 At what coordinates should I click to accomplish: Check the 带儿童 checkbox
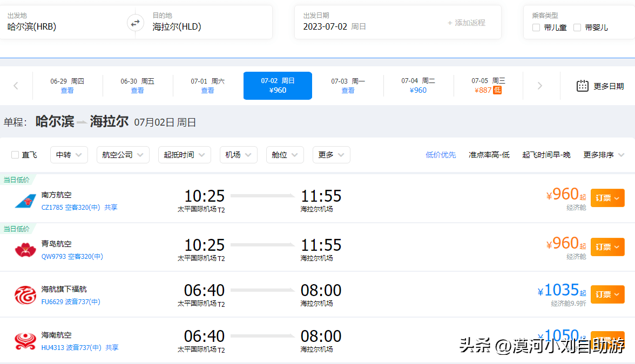coord(536,28)
